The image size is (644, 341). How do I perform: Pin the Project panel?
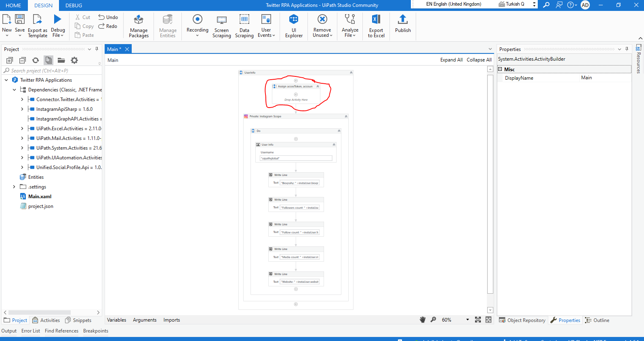[97, 49]
